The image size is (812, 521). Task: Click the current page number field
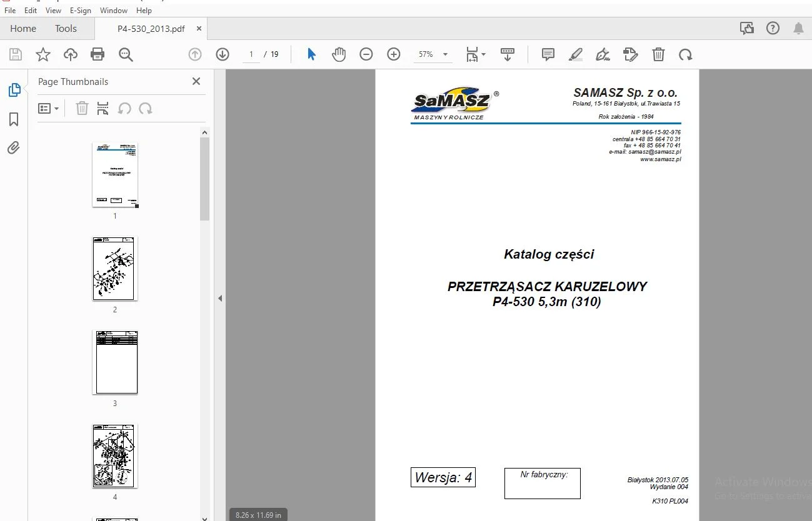(x=251, y=54)
